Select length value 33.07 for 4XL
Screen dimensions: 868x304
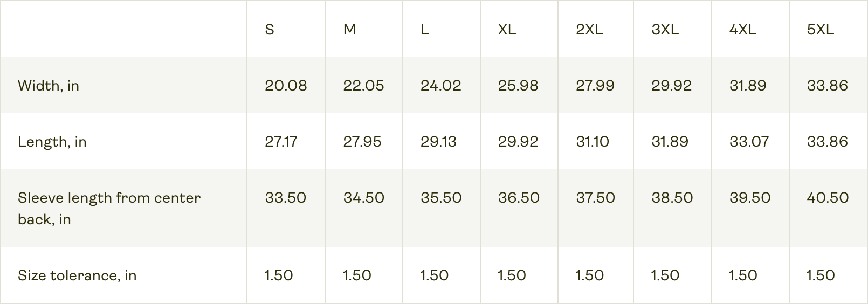[749, 142]
